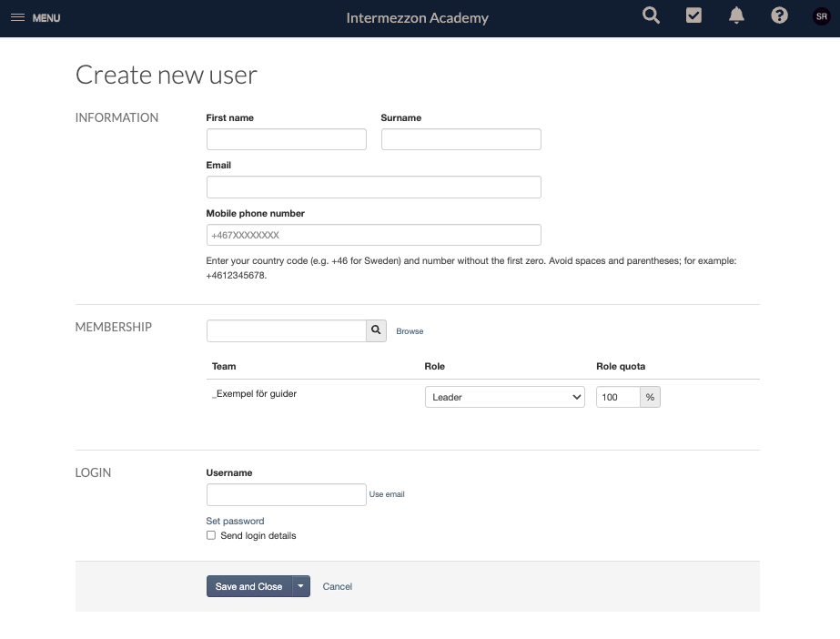840x639 pixels.
Task: Open the Browse teams link
Action: (410, 331)
